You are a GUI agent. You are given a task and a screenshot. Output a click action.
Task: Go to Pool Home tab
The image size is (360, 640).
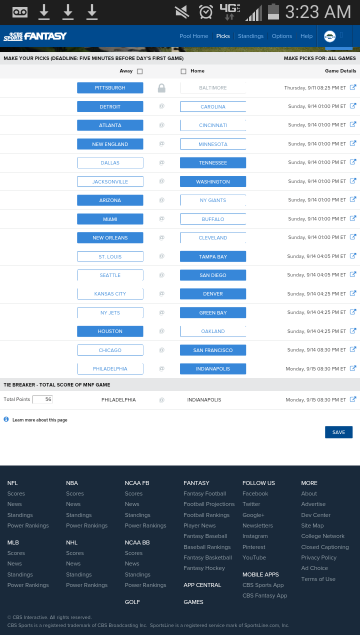pyautogui.click(x=194, y=36)
